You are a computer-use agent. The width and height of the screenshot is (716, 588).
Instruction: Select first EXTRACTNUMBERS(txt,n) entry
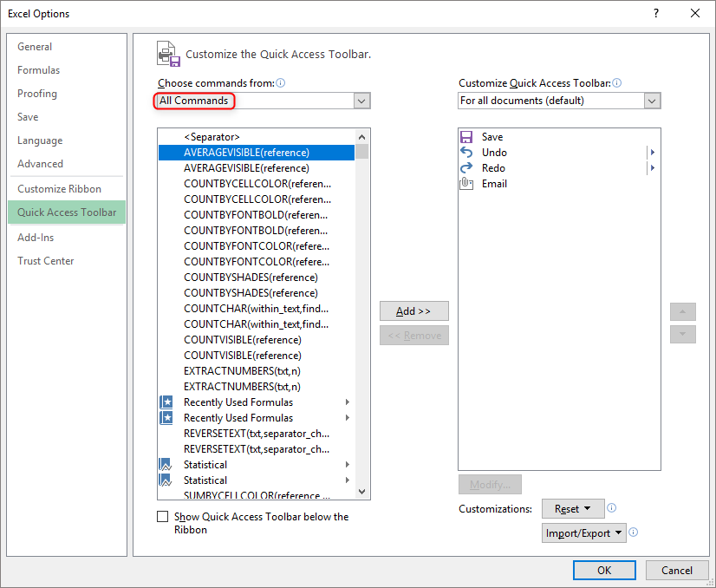pos(257,371)
